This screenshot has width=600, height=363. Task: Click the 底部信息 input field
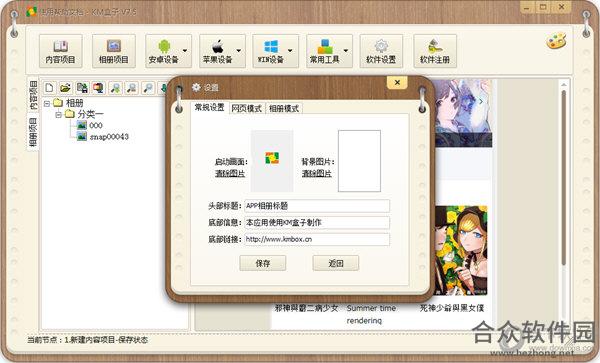tap(317, 223)
